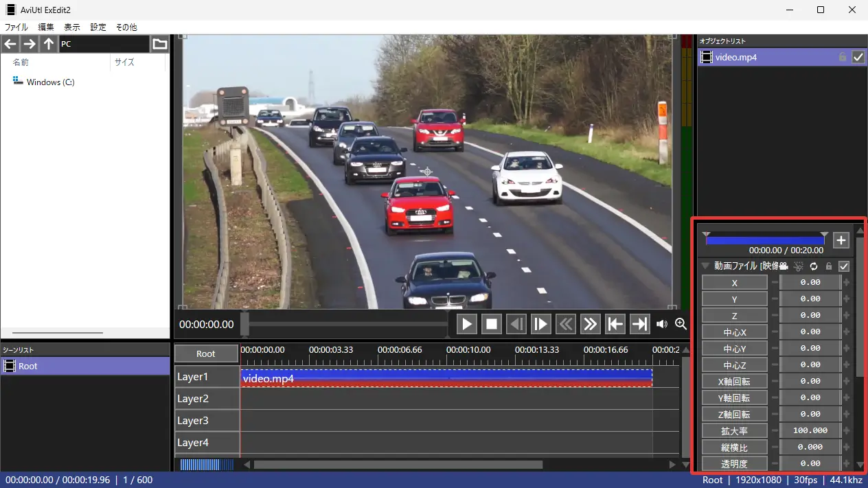Increase the Z value with its plus
This screenshot has width=868, height=488.
(x=846, y=315)
